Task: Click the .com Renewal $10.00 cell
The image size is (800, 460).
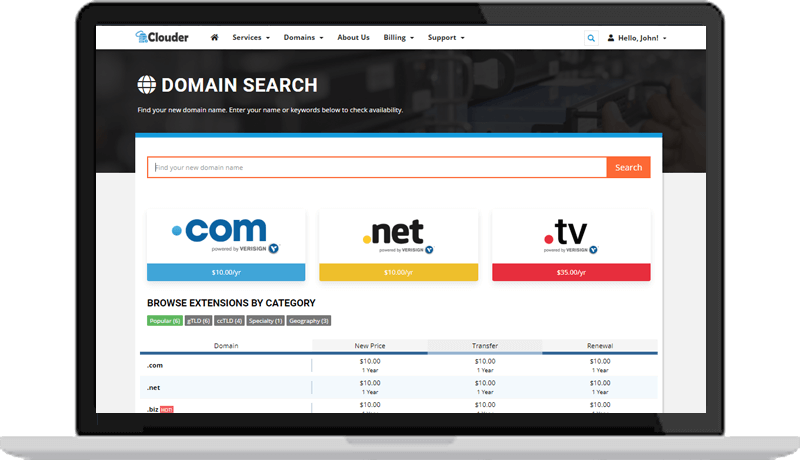Action: [600, 365]
